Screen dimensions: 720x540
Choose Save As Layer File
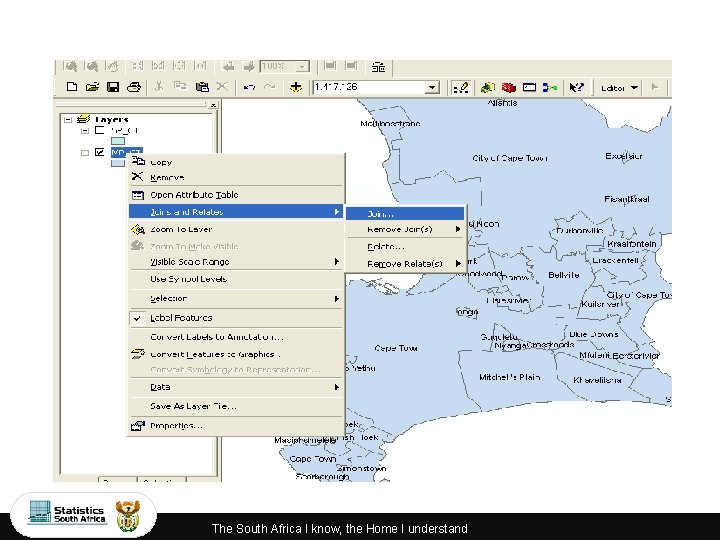[236, 406]
